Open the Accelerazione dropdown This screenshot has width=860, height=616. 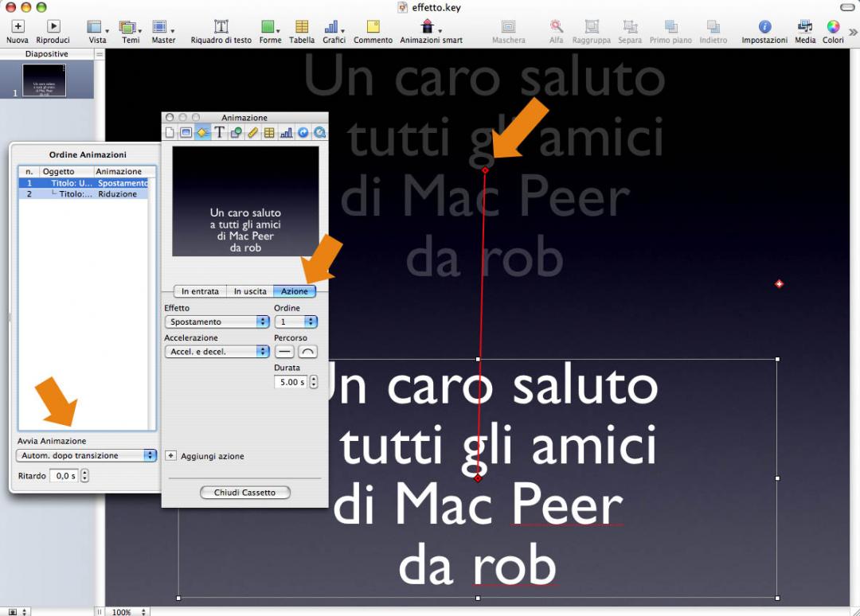pos(217,351)
